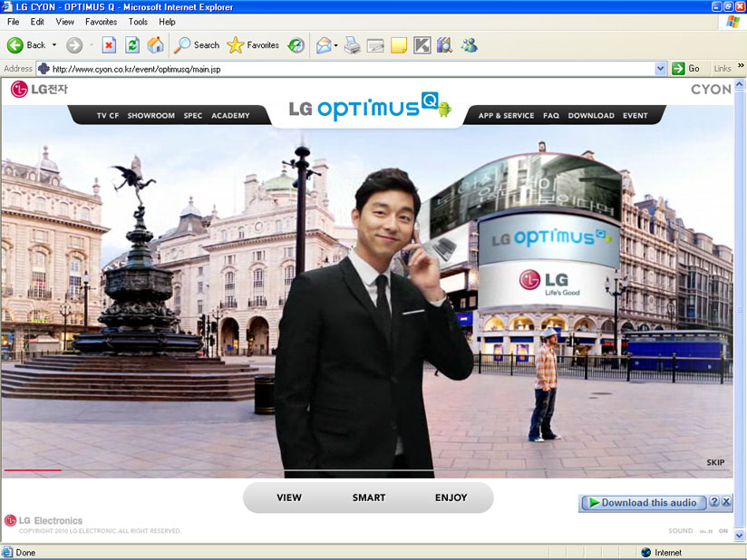Click the ENJOY button
The image size is (747, 560).
click(451, 497)
